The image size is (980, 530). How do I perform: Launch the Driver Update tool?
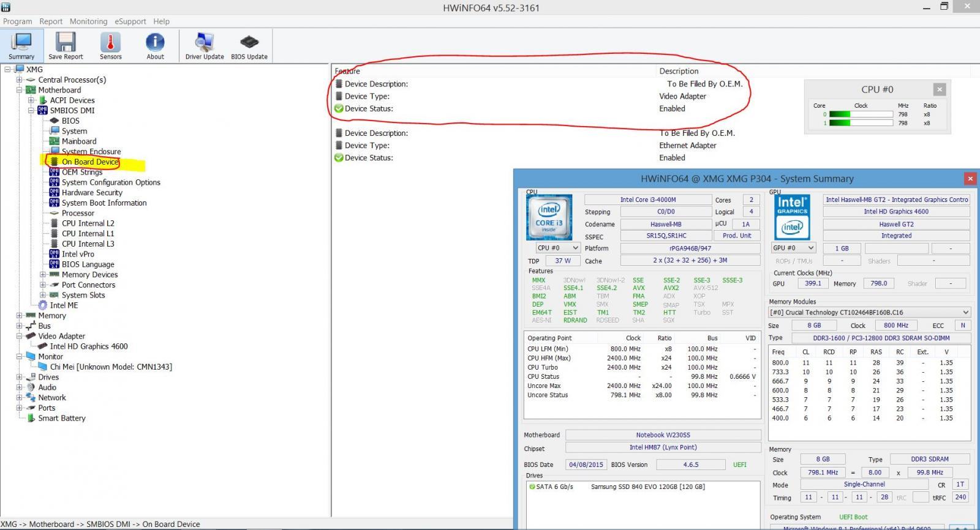coord(205,46)
